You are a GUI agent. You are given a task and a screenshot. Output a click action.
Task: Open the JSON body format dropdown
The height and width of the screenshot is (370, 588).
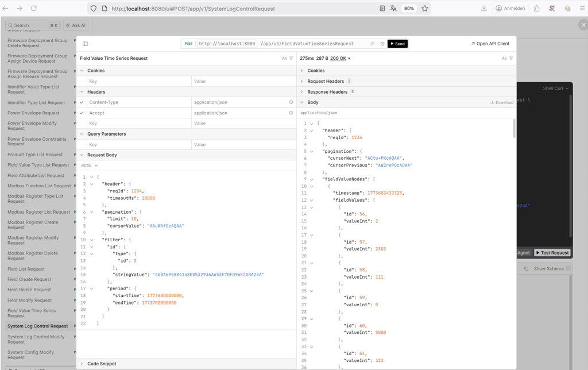point(89,166)
